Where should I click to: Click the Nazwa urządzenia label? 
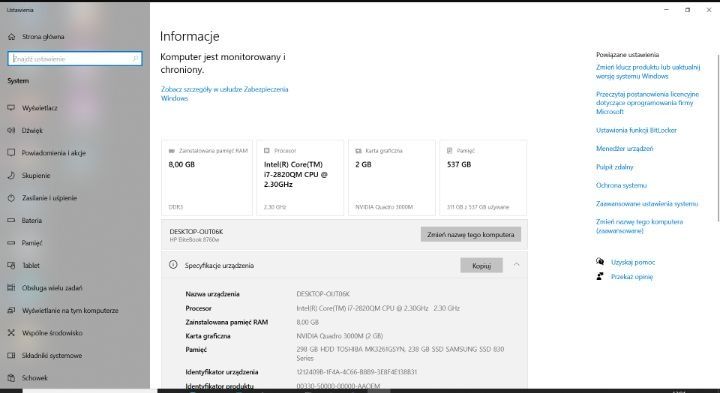212,294
